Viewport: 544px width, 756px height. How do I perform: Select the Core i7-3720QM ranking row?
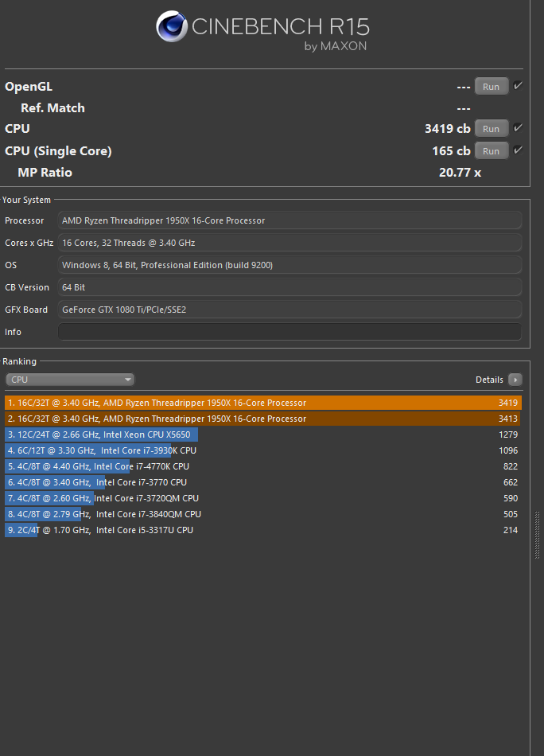pos(263,498)
